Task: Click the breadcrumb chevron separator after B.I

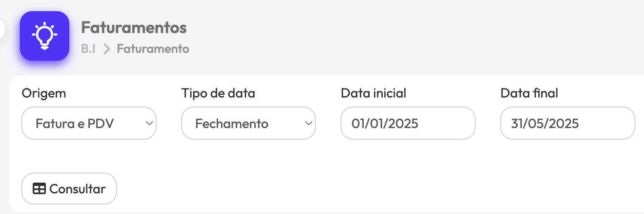Action: pyautogui.click(x=107, y=49)
